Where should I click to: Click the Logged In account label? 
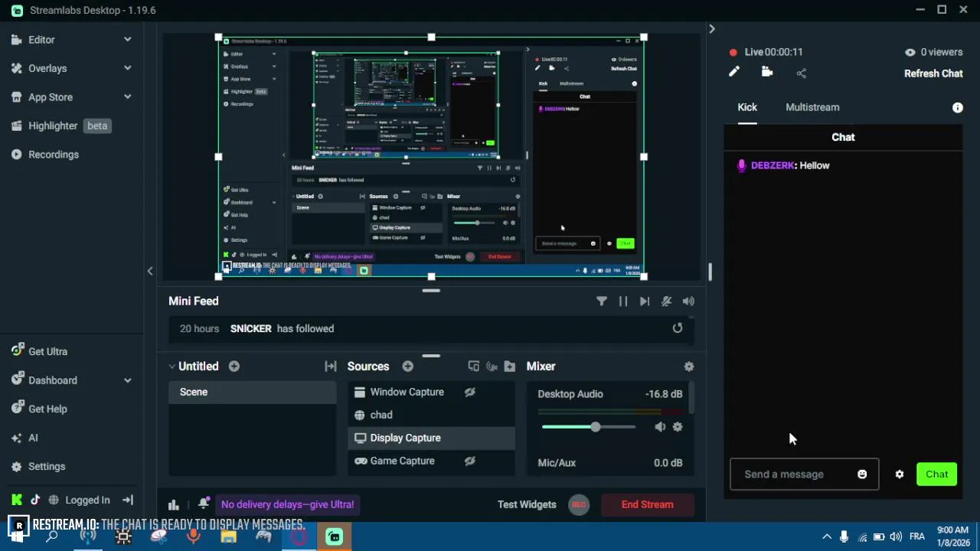[87, 500]
